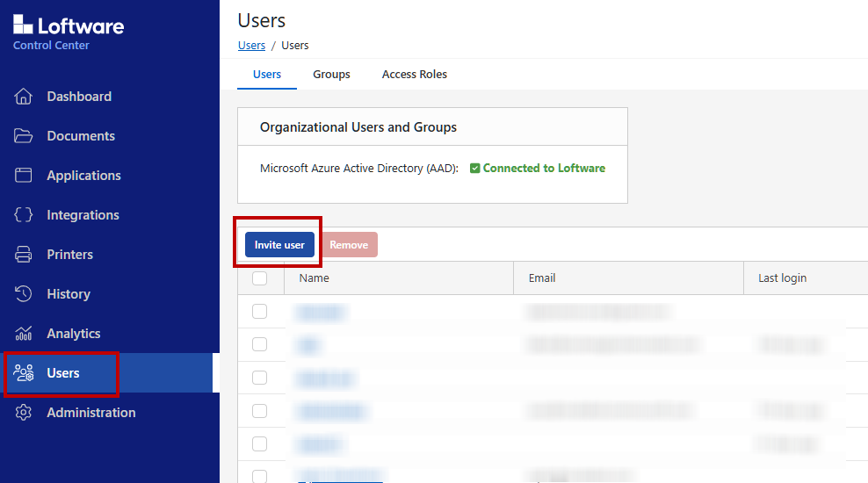Viewport: 868px width, 483px height.
Task: Navigate to Printers in sidebar
Action: 69,255
